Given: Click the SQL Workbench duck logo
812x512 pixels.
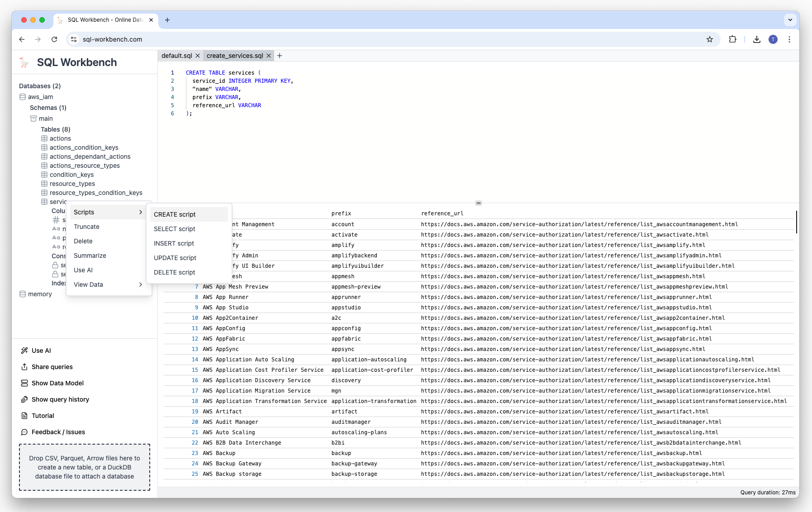Looking at the screenshot, I should click(24, 62).
